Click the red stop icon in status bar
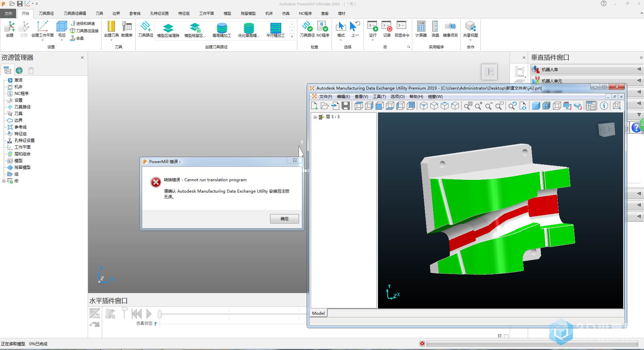644x350 pixels. click(x=422, y=344)
